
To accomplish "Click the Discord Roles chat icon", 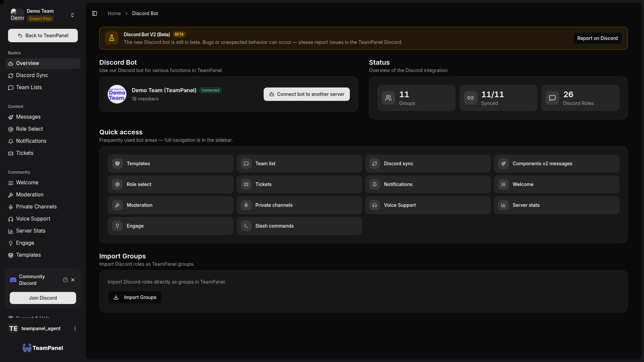I will point(552,98).
